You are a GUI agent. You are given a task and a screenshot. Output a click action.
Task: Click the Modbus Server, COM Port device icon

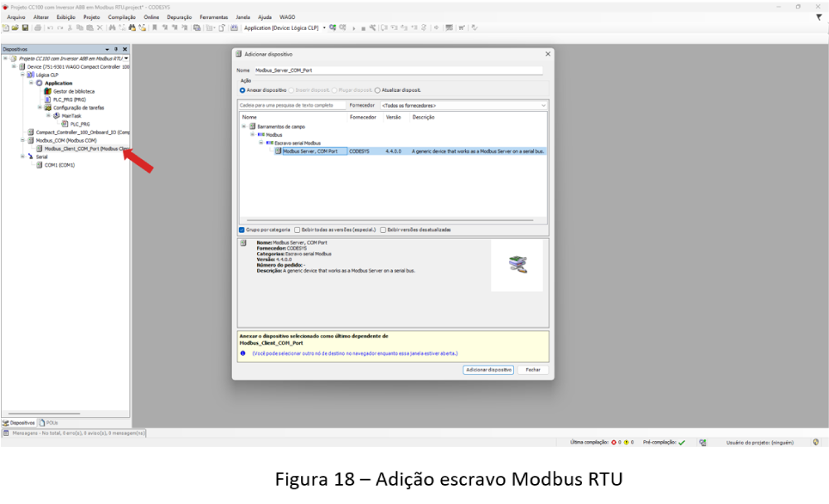pyautogui.click(x=279, y=152)
